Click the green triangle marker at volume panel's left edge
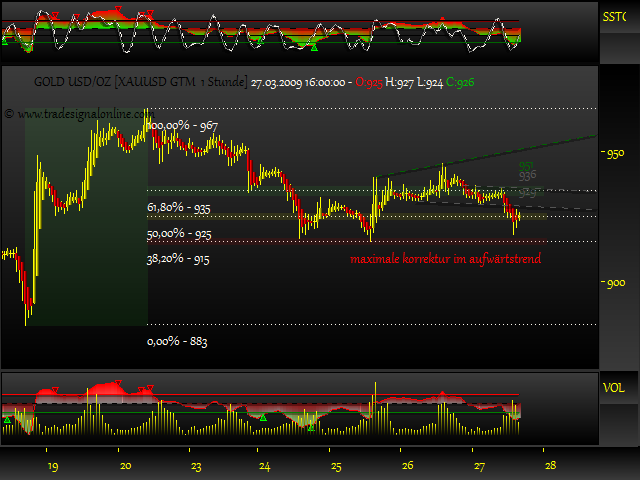 (8, 421)
